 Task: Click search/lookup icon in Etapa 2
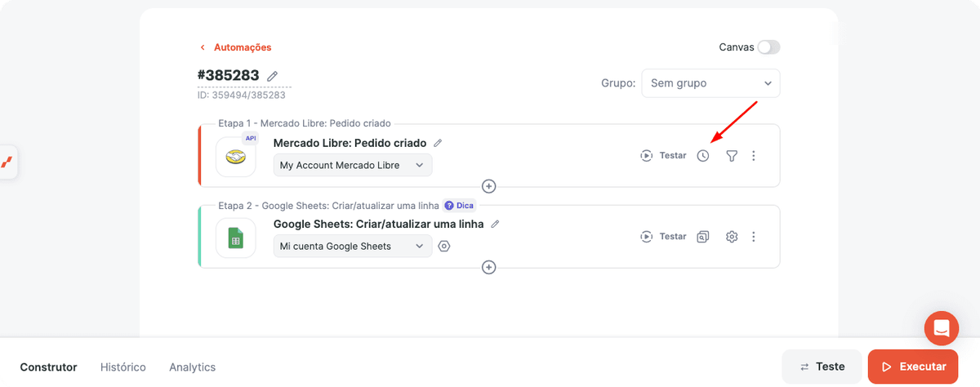[x=703, y=237]
